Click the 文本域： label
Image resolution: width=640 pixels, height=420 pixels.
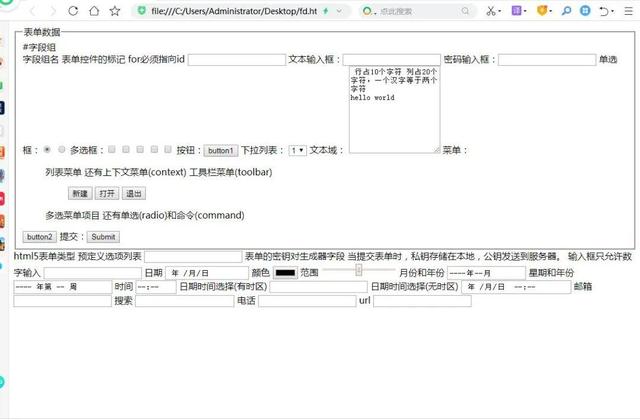[x=327, y=150]
